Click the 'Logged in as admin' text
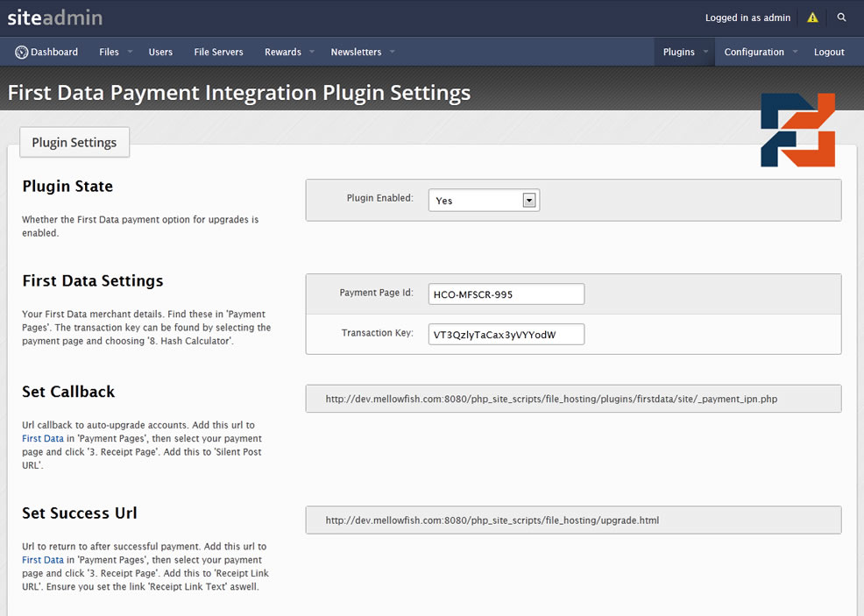This screenshot has height=616, width=864. click(747, 18)
